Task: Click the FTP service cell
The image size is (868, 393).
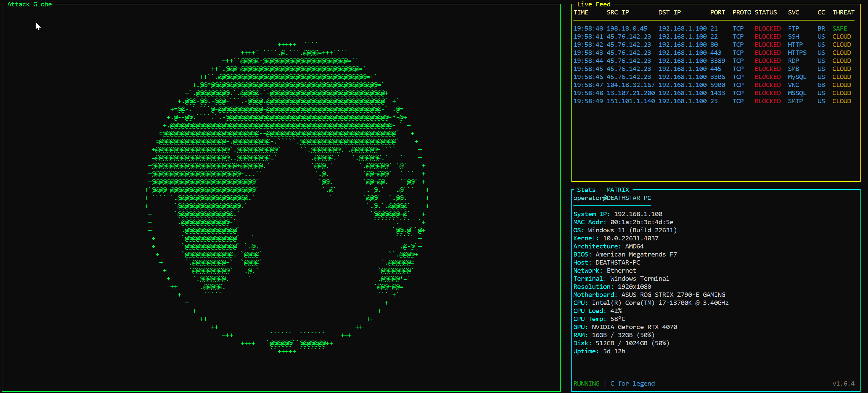Action: pyautogui.click(x=794, y=29)
